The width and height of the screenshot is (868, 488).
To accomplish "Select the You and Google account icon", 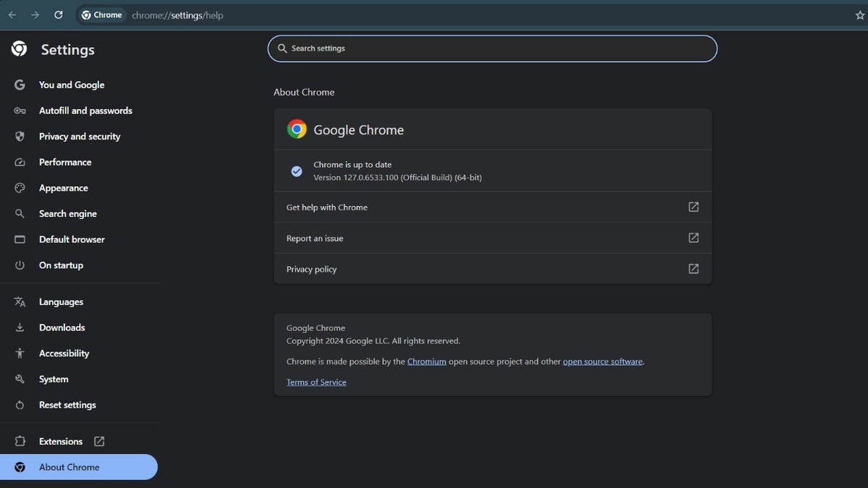I will (20, 85).
